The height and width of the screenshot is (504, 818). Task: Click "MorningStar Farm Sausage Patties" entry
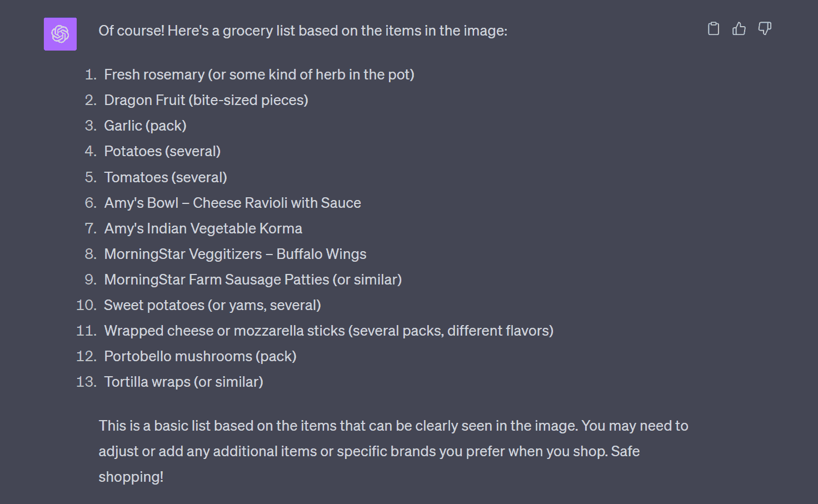tap(253, 280)
